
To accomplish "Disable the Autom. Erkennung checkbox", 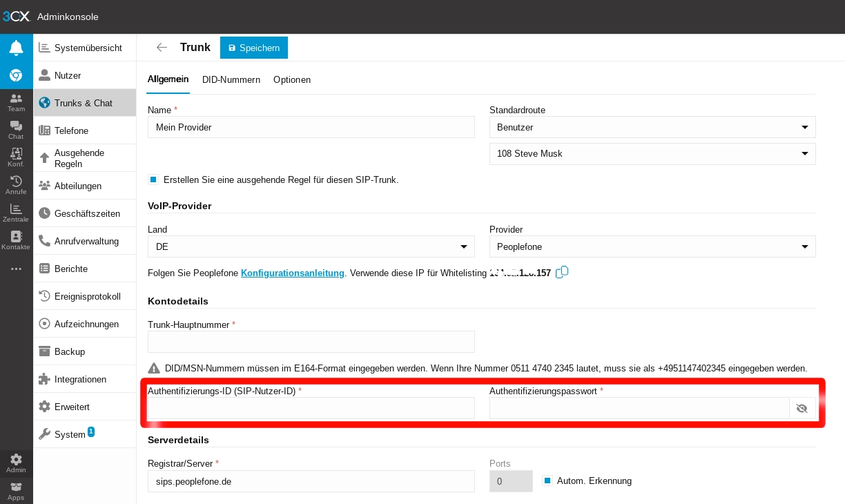I will click(547, 481).
